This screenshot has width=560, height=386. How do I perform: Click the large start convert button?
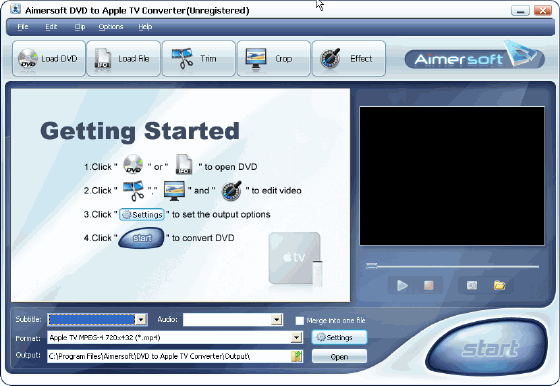pos(489,348)
